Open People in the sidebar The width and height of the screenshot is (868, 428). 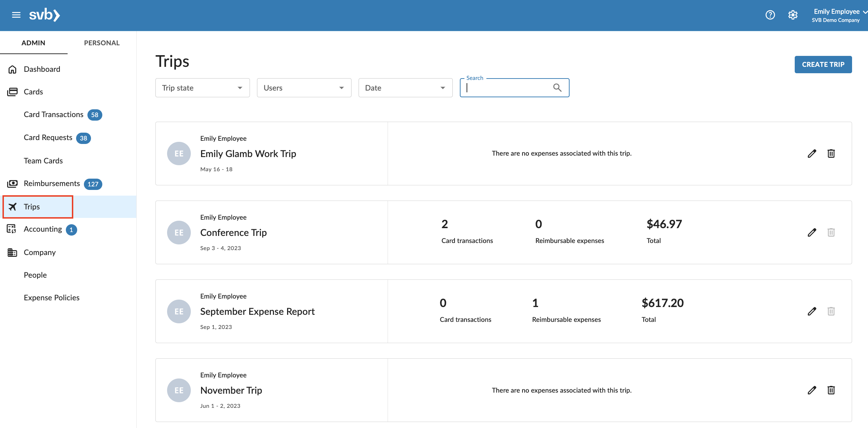click(x=35, y=275)
